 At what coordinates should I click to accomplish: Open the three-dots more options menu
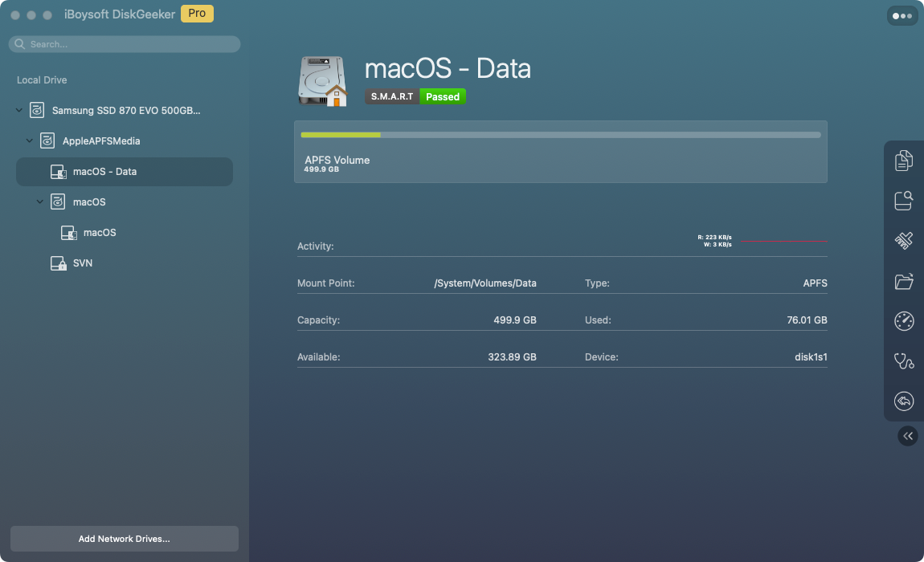point(902,16)
